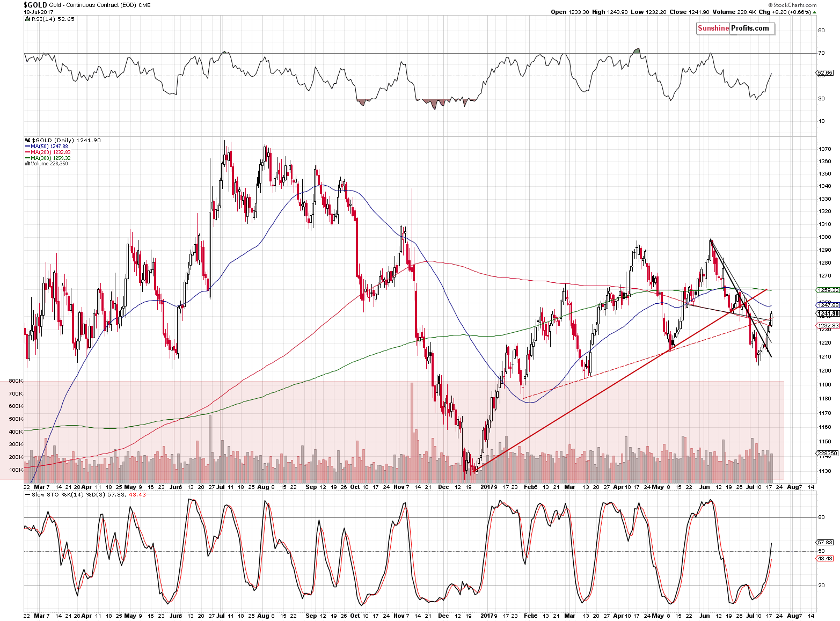
Task: Click the 80 level label on stochastic axis
Action: tap(821, 517)
